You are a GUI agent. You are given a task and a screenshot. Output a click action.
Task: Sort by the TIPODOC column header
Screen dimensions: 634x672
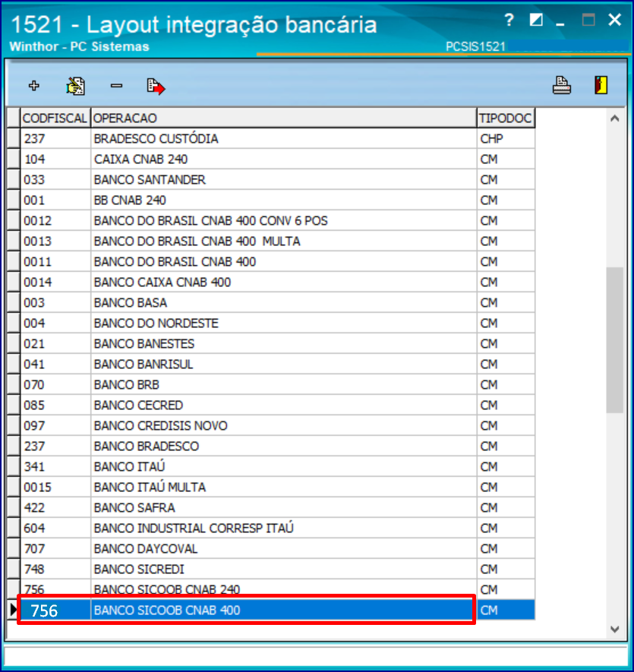tap(506, 118)
